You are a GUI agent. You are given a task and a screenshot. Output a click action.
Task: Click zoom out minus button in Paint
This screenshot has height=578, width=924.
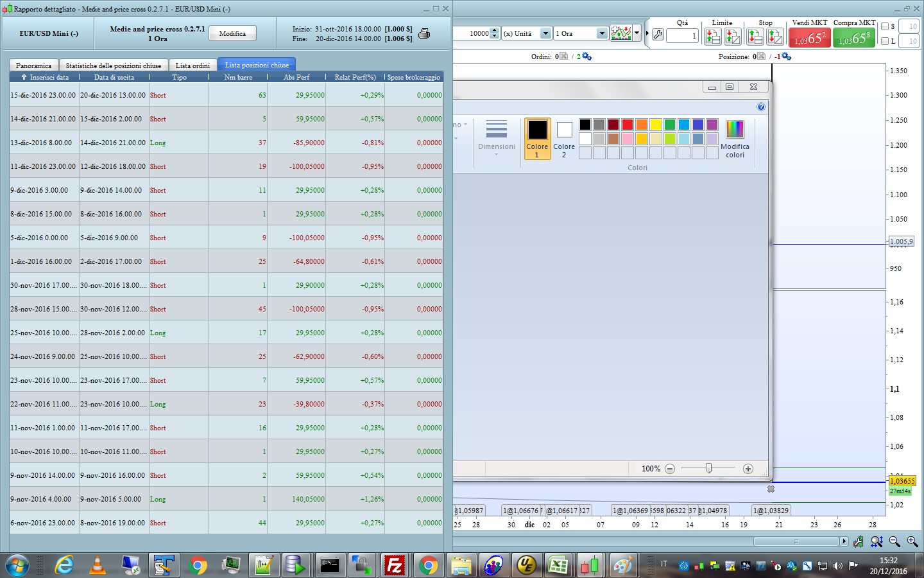pyautogui.click(x=670, y=469)
